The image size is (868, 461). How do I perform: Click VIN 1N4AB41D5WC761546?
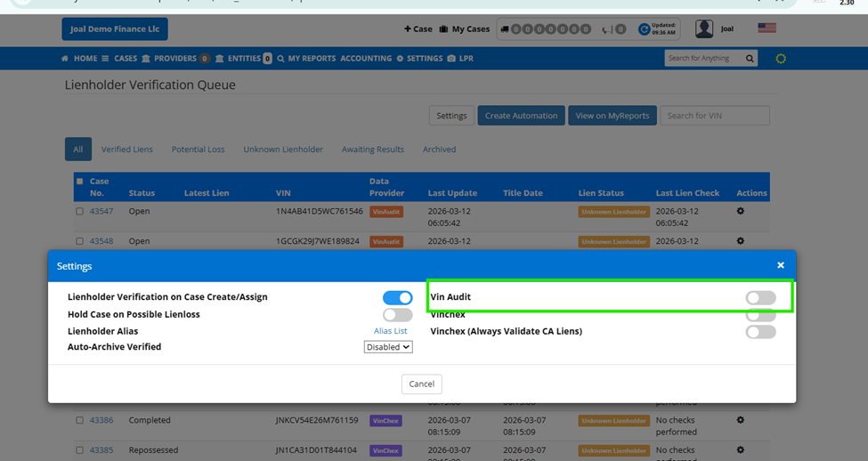[320, 212]
